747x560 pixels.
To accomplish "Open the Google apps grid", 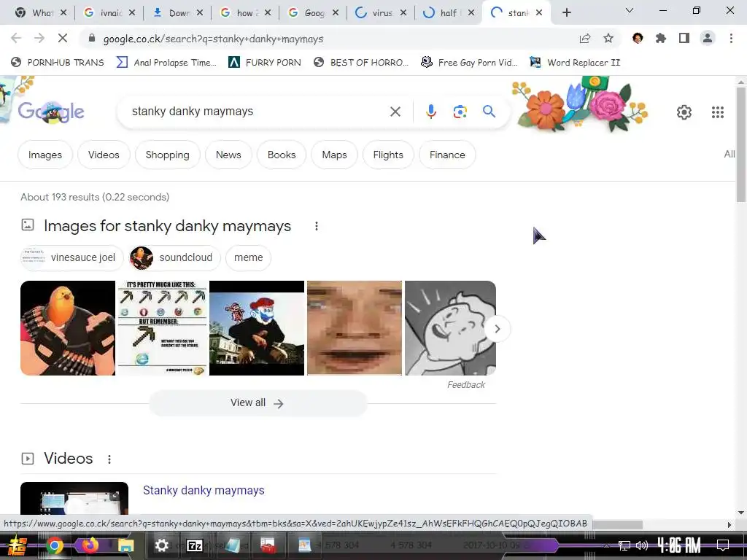I will click(x=718, y=112).
